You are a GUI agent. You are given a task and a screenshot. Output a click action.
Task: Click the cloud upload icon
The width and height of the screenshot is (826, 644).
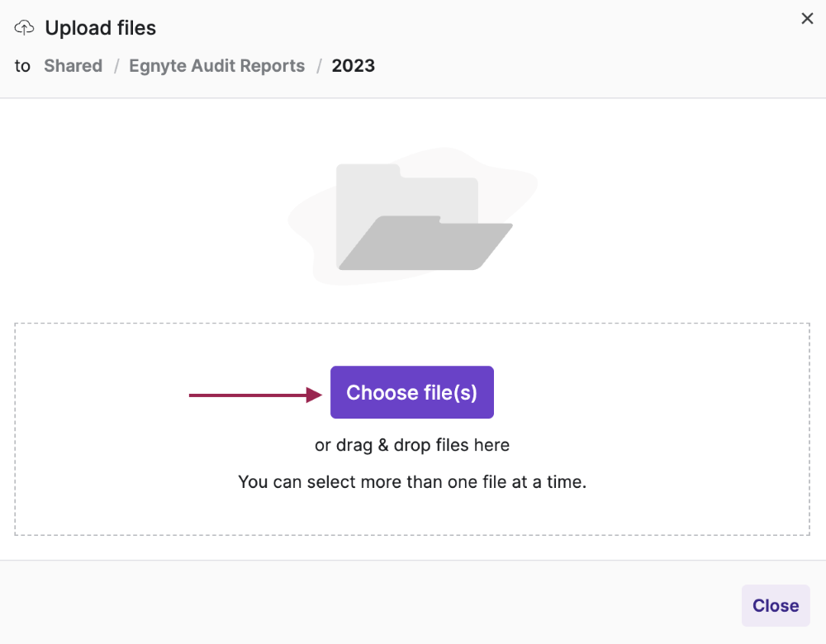point(25,28)
